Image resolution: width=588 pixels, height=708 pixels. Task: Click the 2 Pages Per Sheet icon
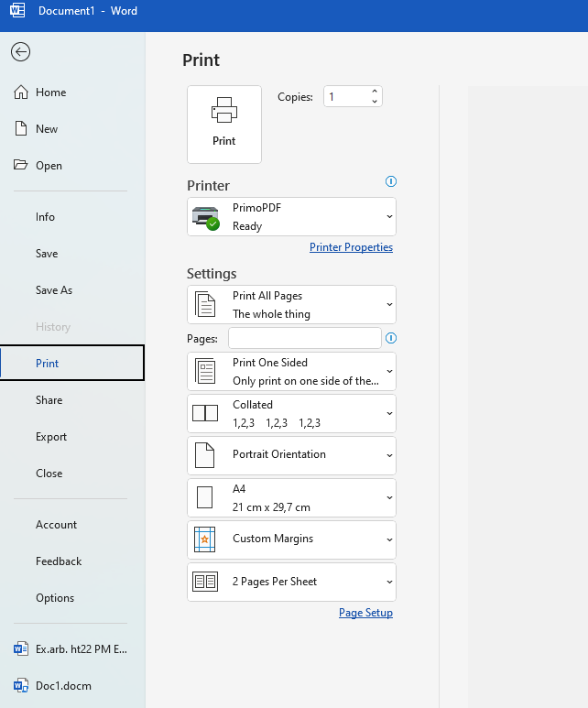[x=205, y=582]
